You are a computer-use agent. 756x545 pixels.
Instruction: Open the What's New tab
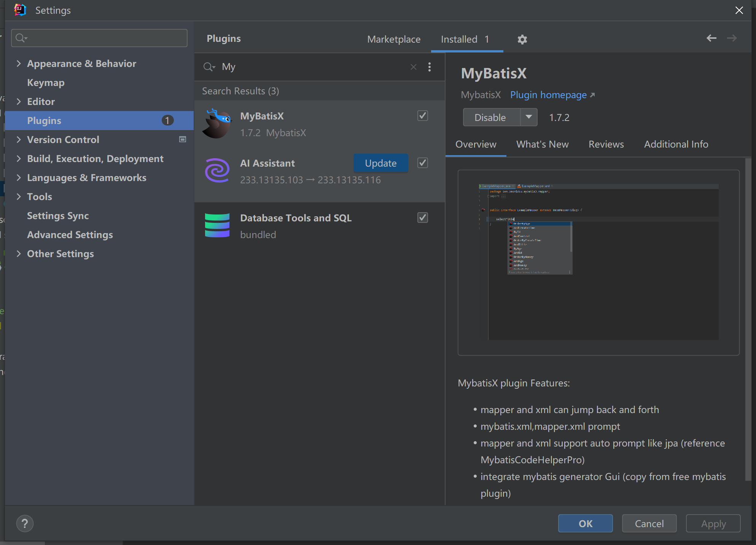(542, 144)
